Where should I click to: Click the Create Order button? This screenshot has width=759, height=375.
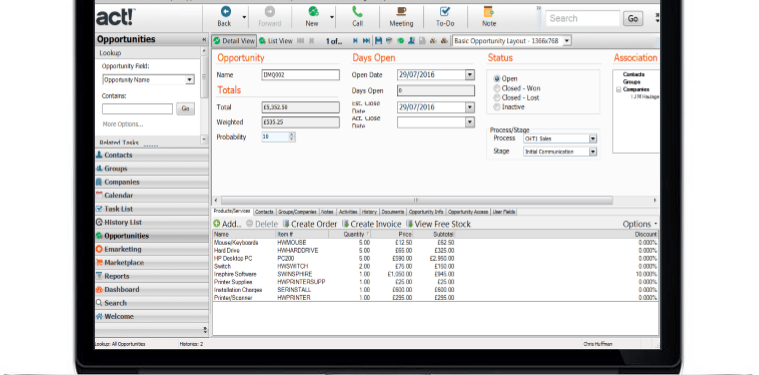[x=309, y=224]
